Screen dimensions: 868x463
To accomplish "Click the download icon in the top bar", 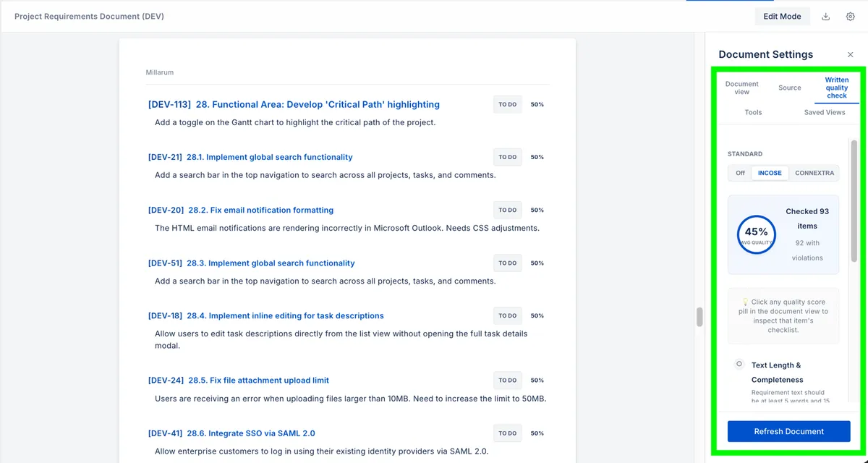I will tap(826, 17).
